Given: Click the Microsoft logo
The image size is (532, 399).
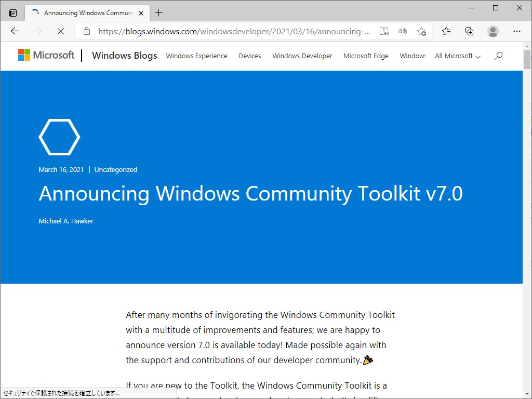Looking at the screenshot, I should click(x=46, y=55).
